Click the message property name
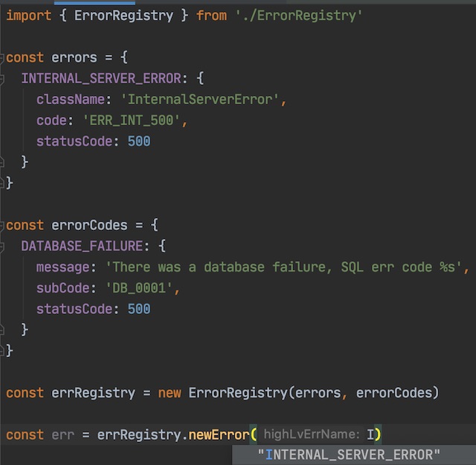The width and height of the screenshot is (476, 465). pyautogui.click(x=62, y=267)
